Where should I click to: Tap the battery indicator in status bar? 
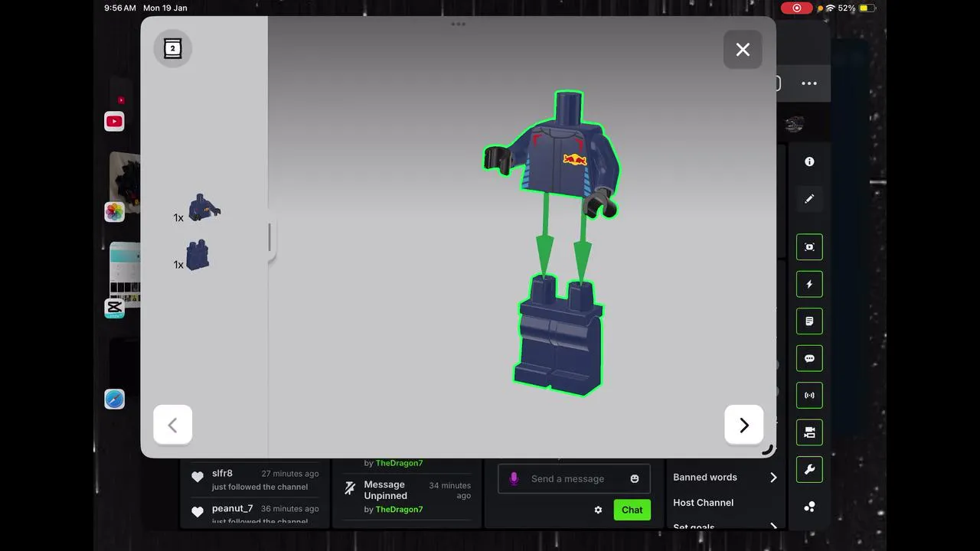pyautogui.click(x=867, y=8)
